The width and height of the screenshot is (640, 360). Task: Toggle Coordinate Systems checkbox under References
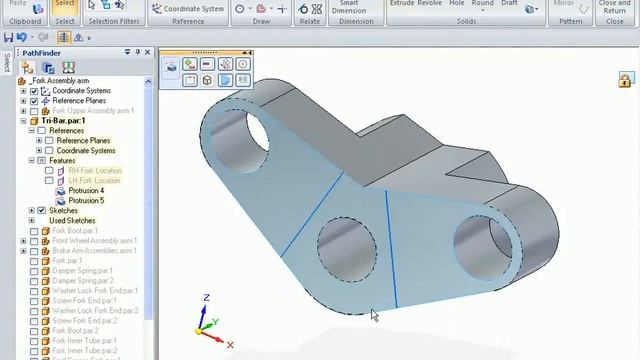click(49, 151)
